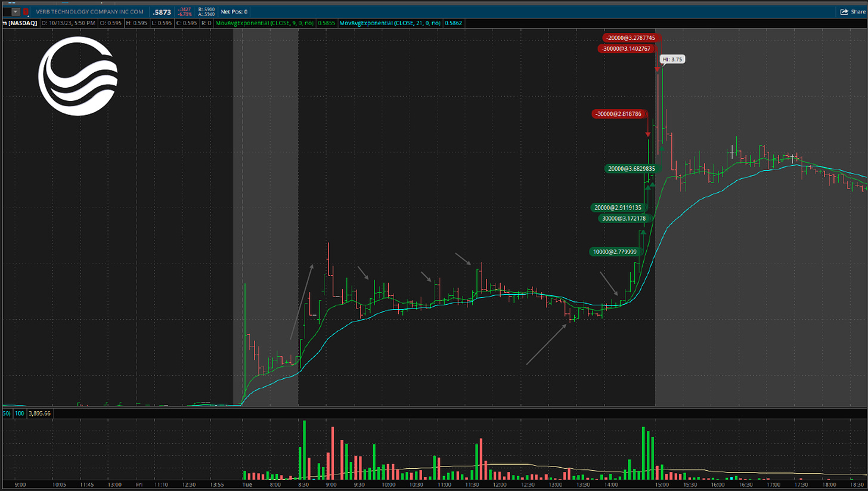Screen dimensions: 868x491
Task: Click the [NASDAQ] exchange label
Action: point(22,23)
